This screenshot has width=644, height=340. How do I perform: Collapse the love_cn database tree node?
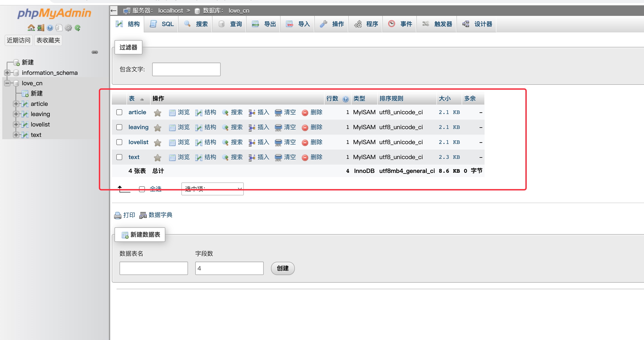click(x=7, y=83)
